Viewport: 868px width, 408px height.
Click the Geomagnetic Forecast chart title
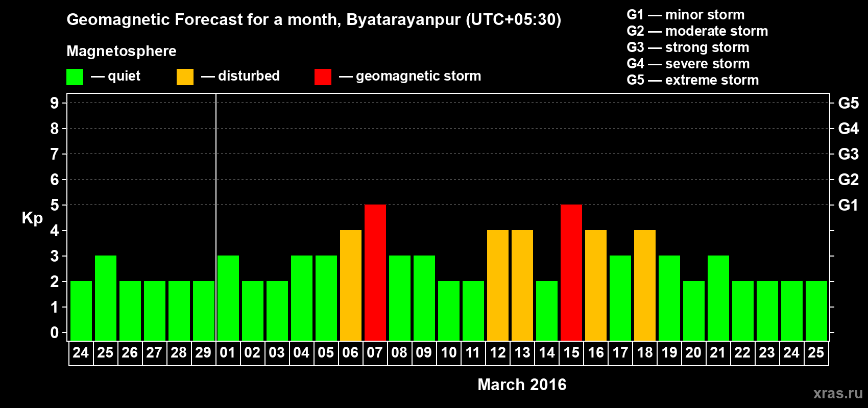pyautogui.click(x=314, y=20)
